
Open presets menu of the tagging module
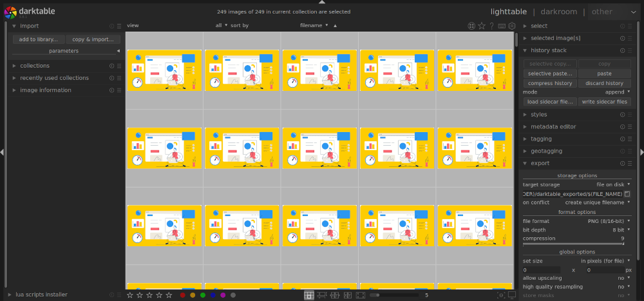coord(630,139)
